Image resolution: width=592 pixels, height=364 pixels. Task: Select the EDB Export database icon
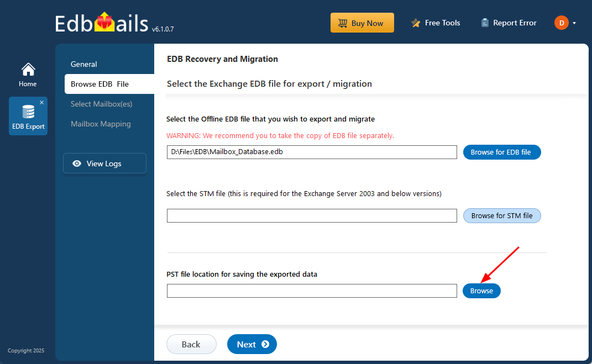click(x=28, y=112)
